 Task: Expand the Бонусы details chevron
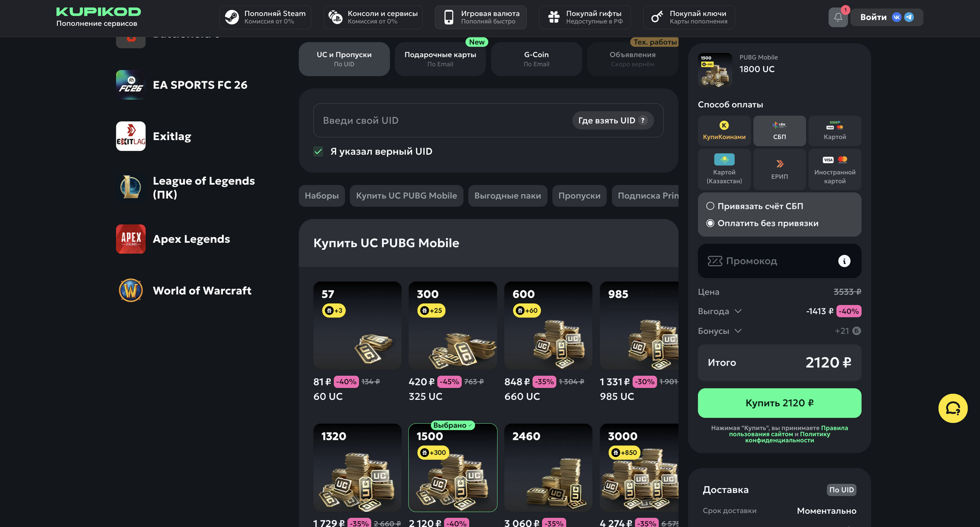[x=738, y=331]
